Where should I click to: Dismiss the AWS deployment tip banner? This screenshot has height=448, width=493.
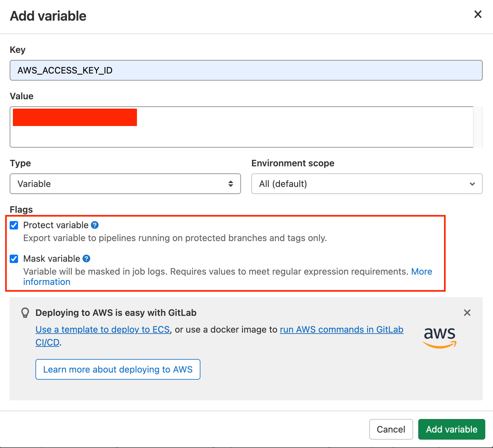pos(467,313)
